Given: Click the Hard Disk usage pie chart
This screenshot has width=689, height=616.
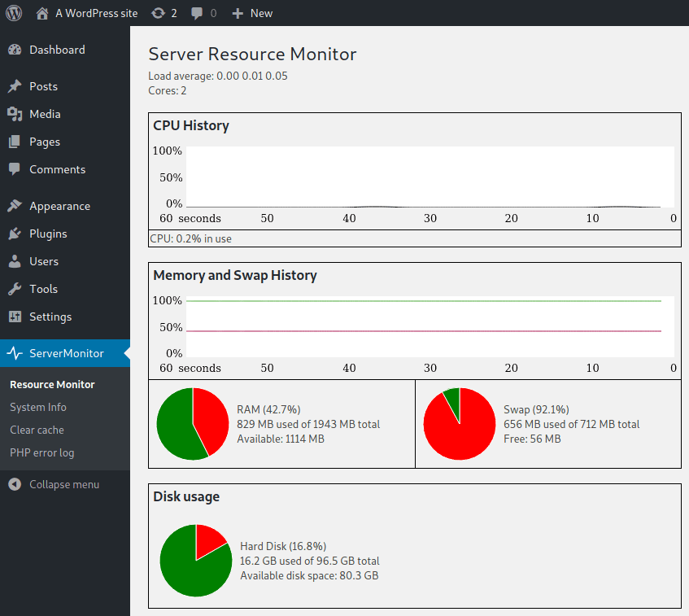Looking at the screenshot, I should [196, 561].
